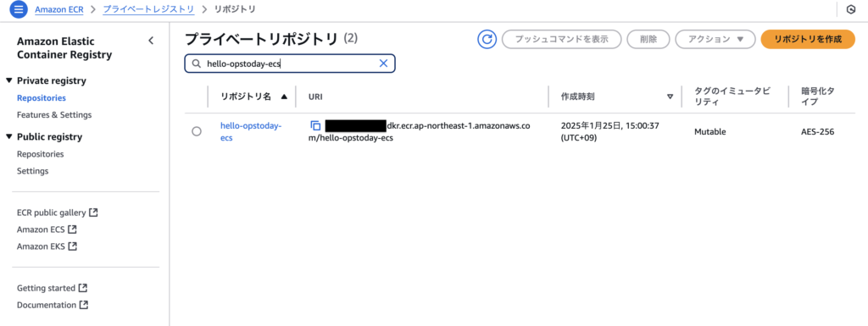Collapse the side navigation panel

coord(151,41)
